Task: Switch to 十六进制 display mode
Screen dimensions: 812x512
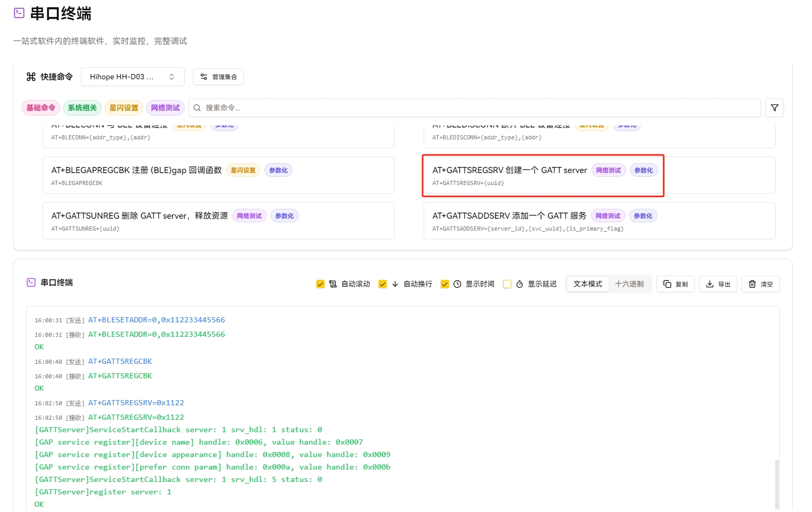Action: click(629, 284)
